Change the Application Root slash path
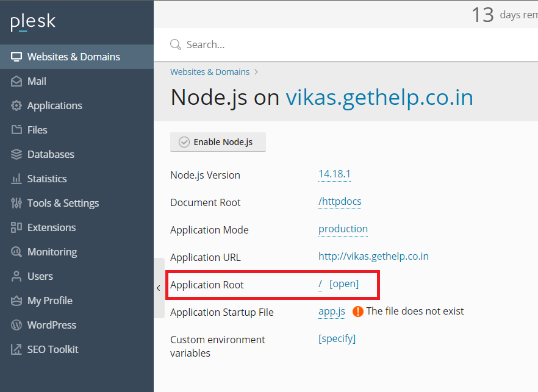538x392 pixels. pos(320,284)
